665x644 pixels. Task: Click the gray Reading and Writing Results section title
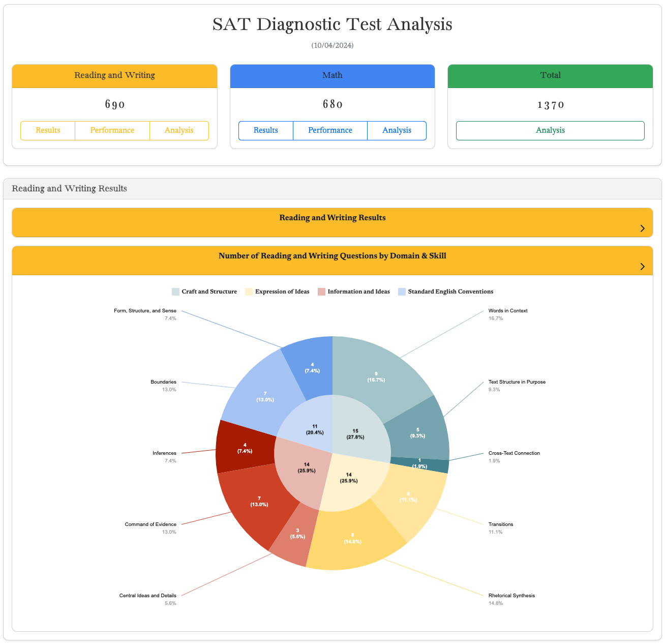[x=69, y=188]
